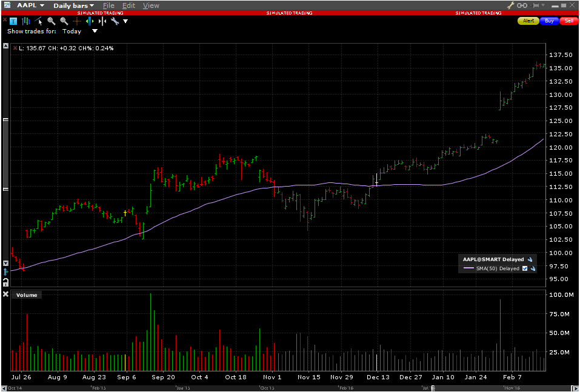Click the Dec 13 date axis label
The width and height of the screenshot is (580, 392).
coord(378,377)
